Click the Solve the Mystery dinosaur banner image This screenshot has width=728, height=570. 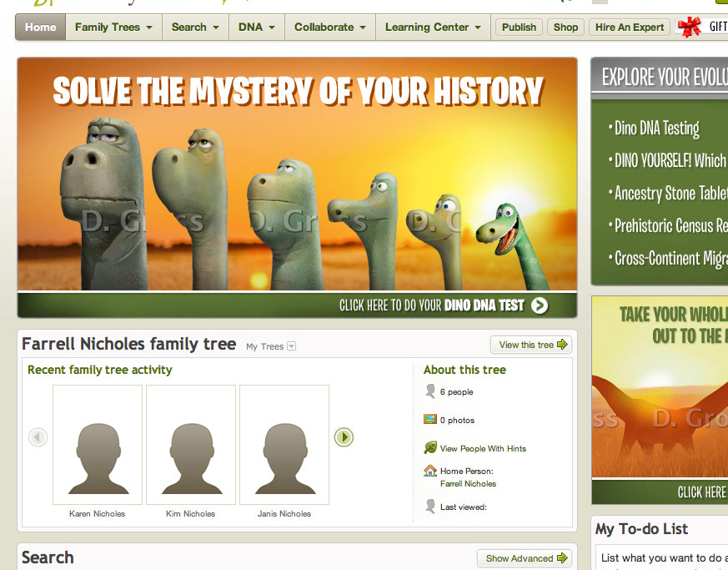[x=297, y=174]
